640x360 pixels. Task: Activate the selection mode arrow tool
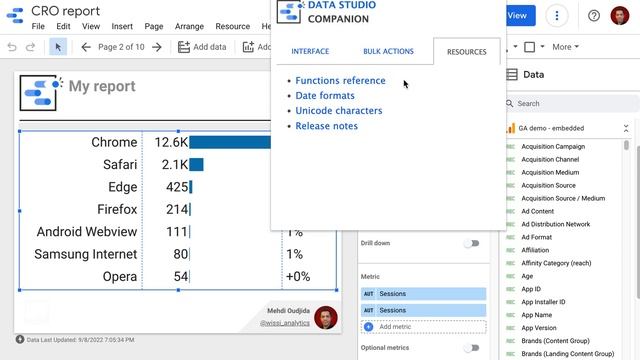pos(58,47)
